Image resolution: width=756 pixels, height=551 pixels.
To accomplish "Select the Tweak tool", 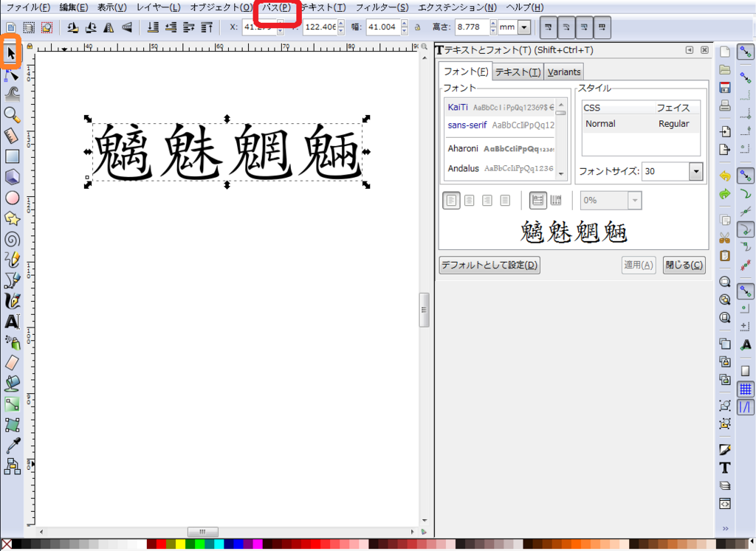I will coord(12,94).
